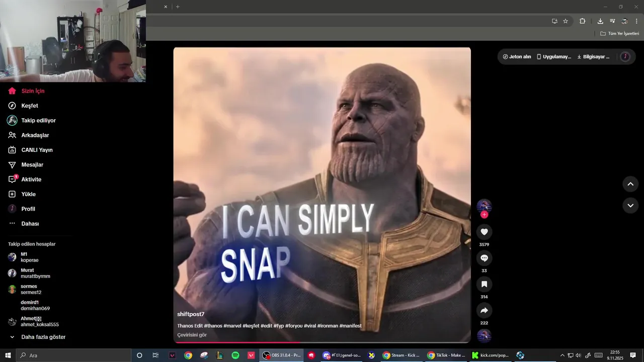Open followed account sermes12

[x=25, y=289]
